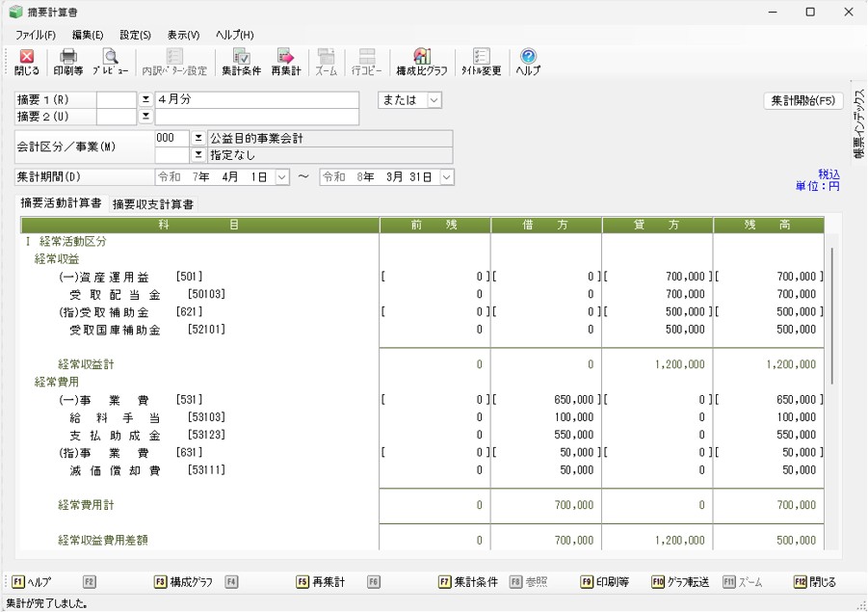
Task: Click the 集計開始(F5) button
Action: click(x=803, y=101)
